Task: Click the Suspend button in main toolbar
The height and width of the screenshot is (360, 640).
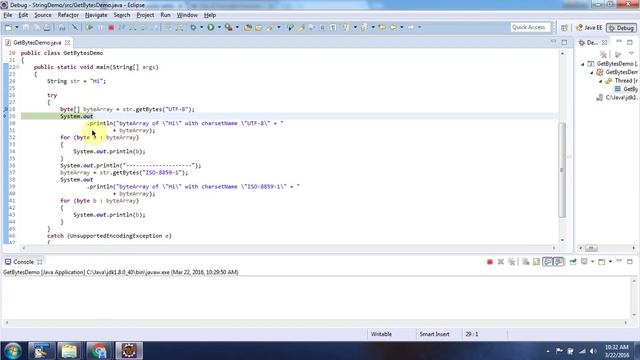Action: click(x=100, y=27)
